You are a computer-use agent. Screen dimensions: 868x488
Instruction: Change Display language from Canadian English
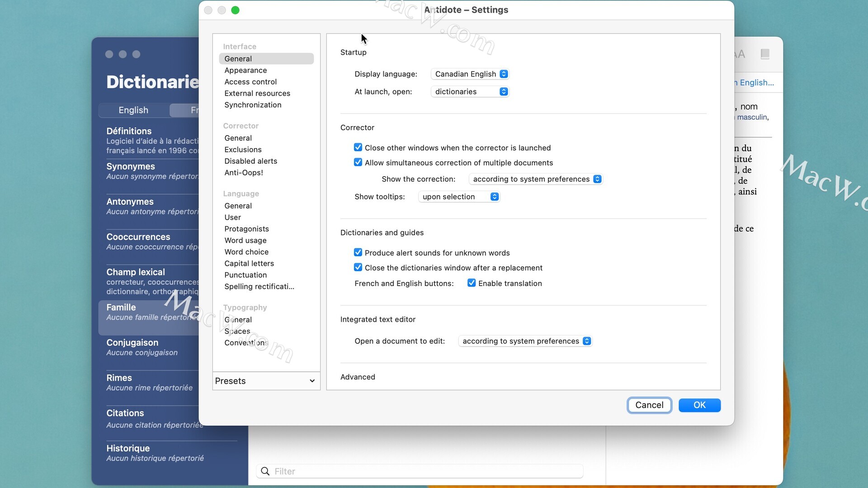[470, 74]
